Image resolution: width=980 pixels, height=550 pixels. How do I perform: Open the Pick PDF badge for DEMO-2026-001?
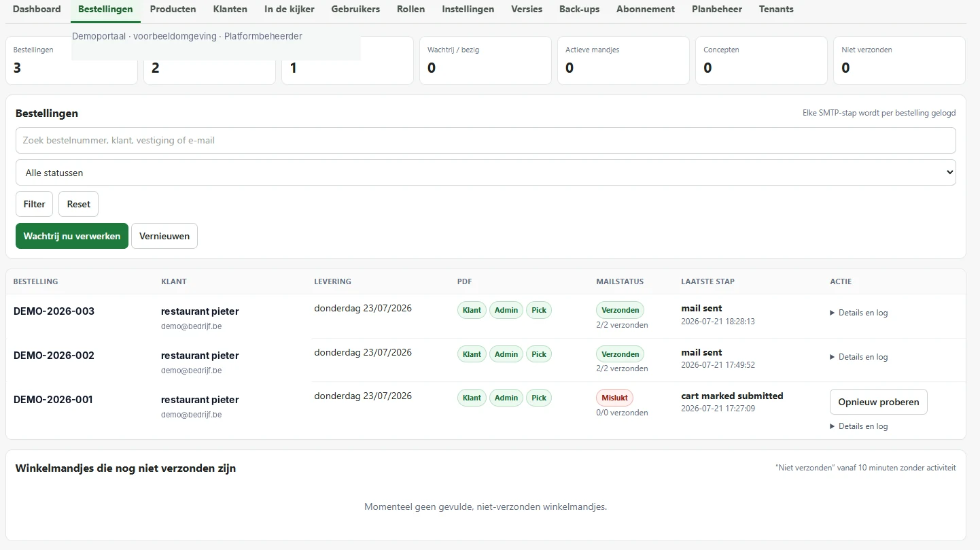pos(539,398)
